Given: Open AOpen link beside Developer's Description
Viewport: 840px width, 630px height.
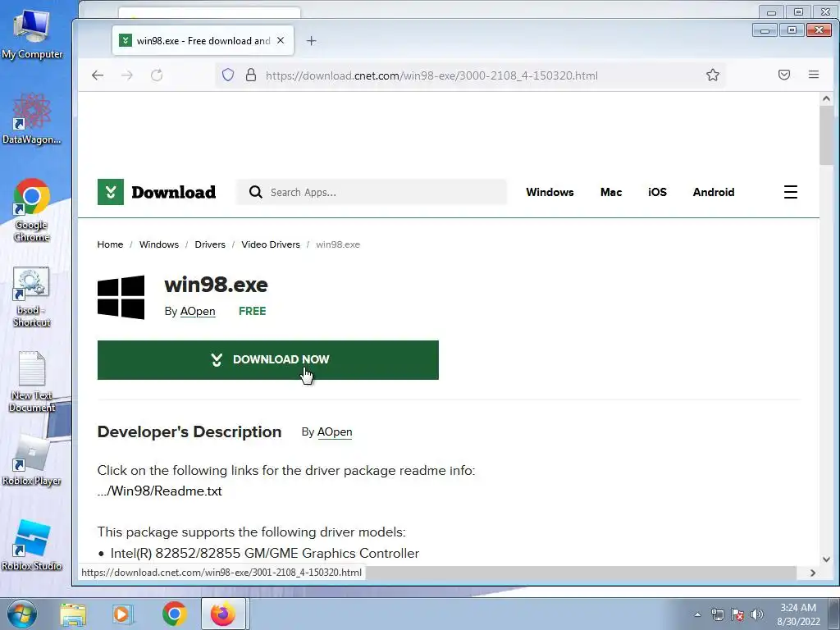Looking at the screenshot, I should [x=335, y=431].
